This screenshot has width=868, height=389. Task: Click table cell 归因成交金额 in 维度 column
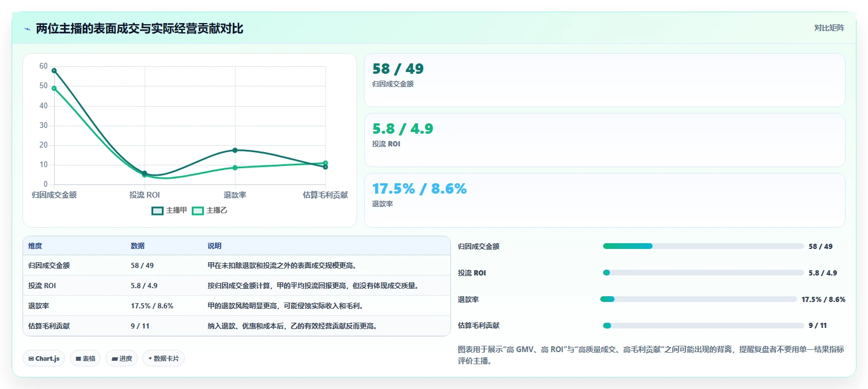[x=49, y=266]
